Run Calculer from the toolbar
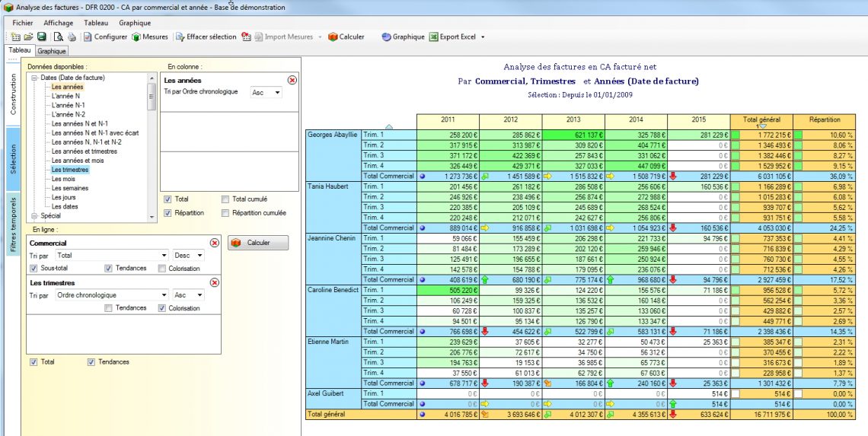Image resolution: width=868 pixels, height=436 pixels. 346,37
